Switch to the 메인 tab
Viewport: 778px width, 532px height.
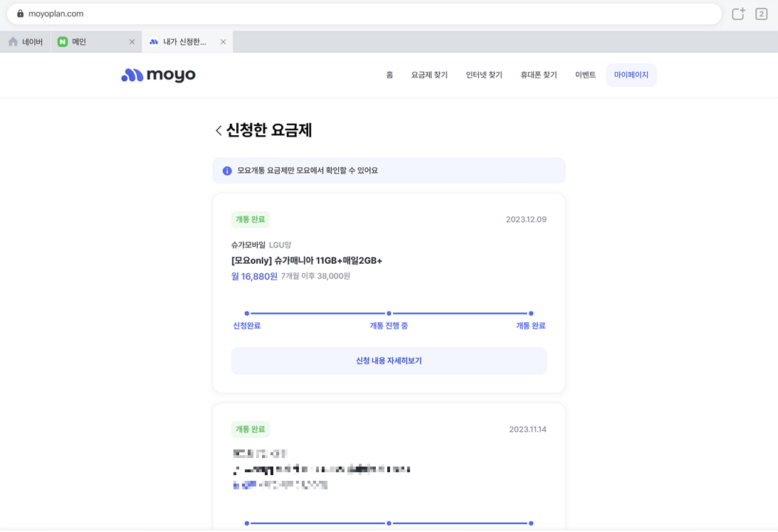(96, 42)
